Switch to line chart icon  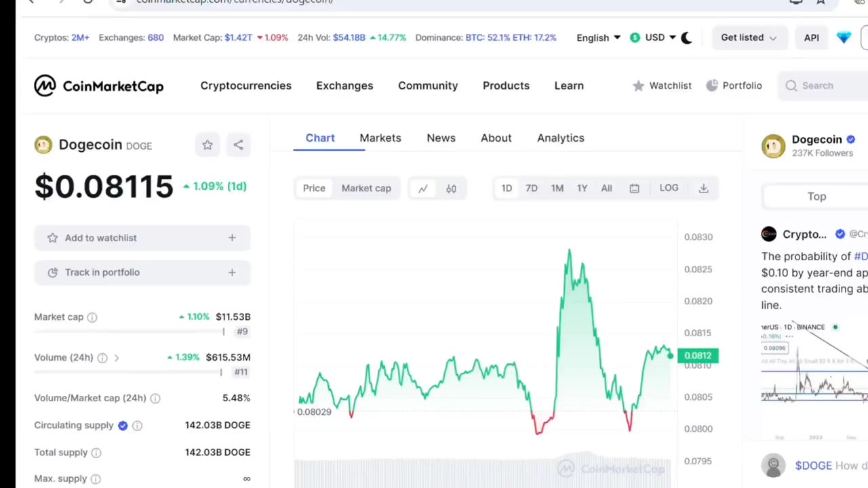pos(423,188)
